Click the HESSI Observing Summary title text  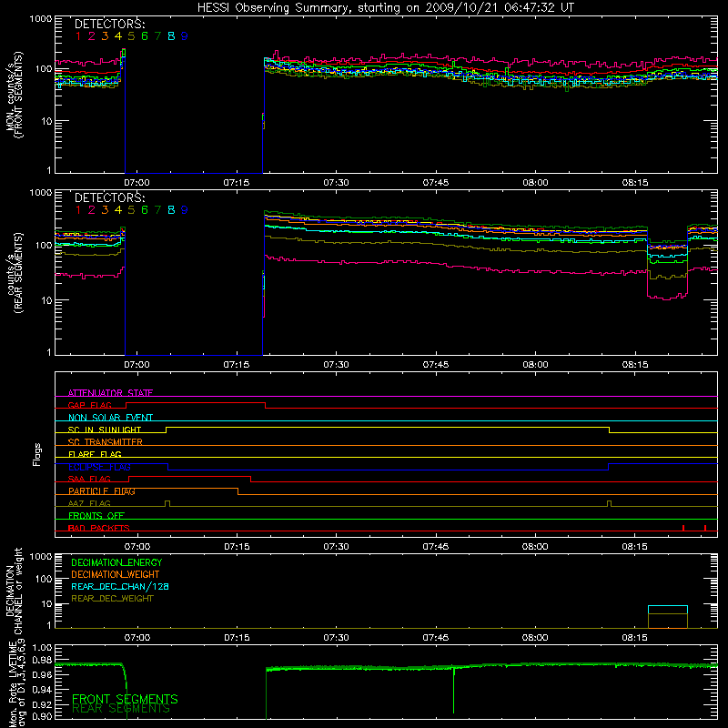click(385, 8)
